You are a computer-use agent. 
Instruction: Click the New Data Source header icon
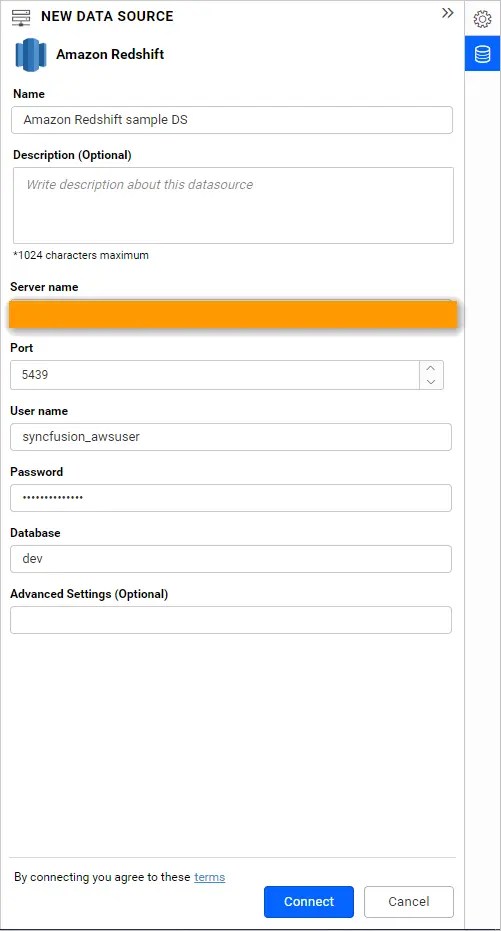point(21,17)
